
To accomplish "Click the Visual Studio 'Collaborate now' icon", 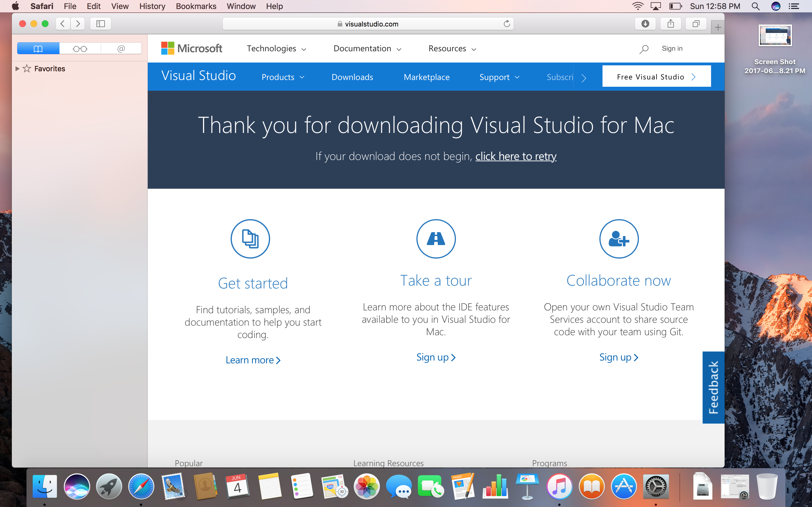I will click(619, 239).
